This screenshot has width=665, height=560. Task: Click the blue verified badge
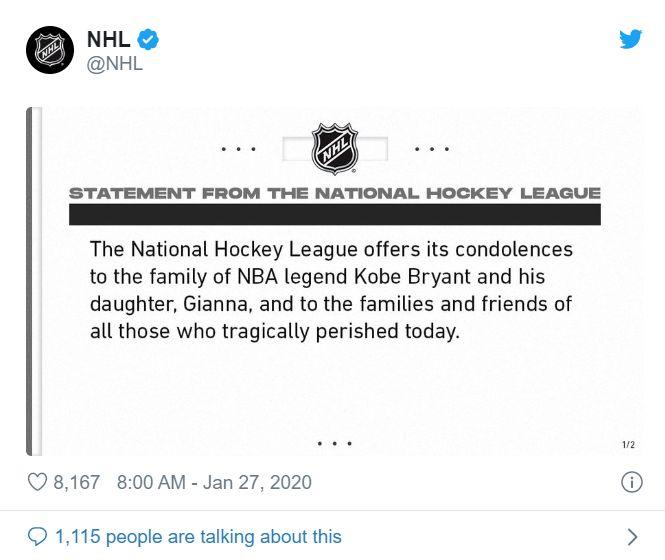tap(148, 39)
